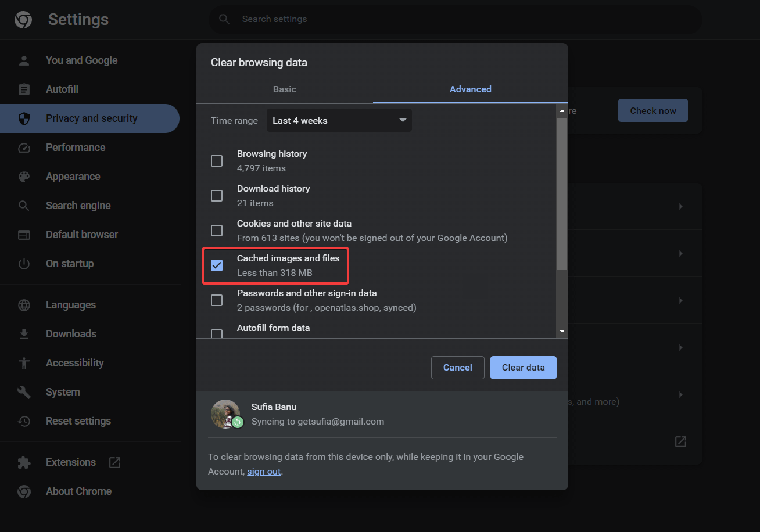
Task: Click the Default browser icon
Action: pyautogui.click(x=23, y=234)
